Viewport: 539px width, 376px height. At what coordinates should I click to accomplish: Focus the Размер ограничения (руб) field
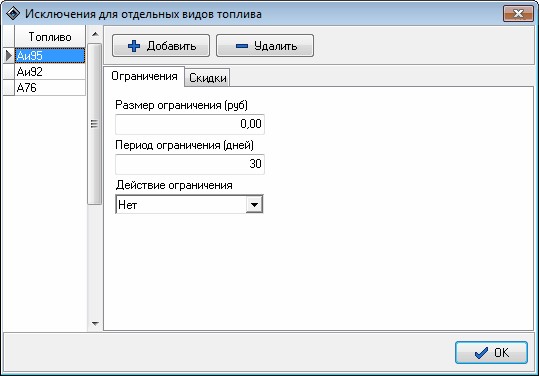click(x=190, y=124)
